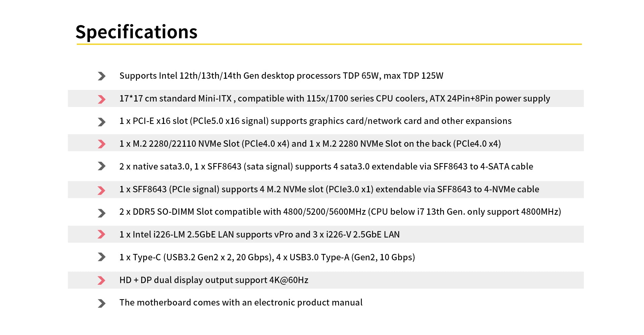Click the Specifications heading
The image size is (644, 335).
tap(136, 32)
